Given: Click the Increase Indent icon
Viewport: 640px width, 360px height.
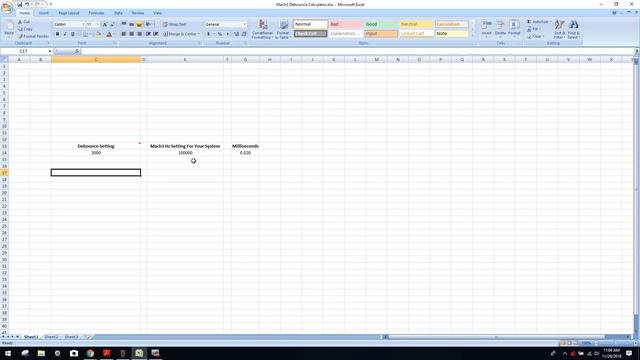Looking at the screenshot, I should point(156,34).
